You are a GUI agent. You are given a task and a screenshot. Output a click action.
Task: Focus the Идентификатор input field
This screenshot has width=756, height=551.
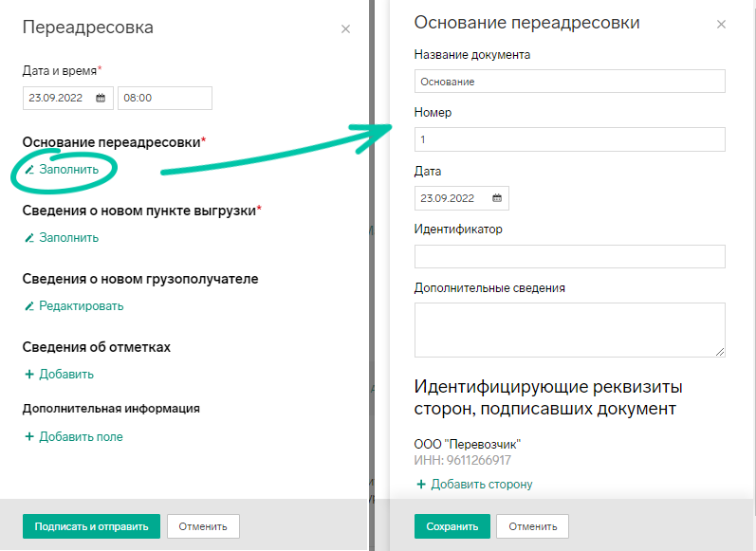point(569,256)
